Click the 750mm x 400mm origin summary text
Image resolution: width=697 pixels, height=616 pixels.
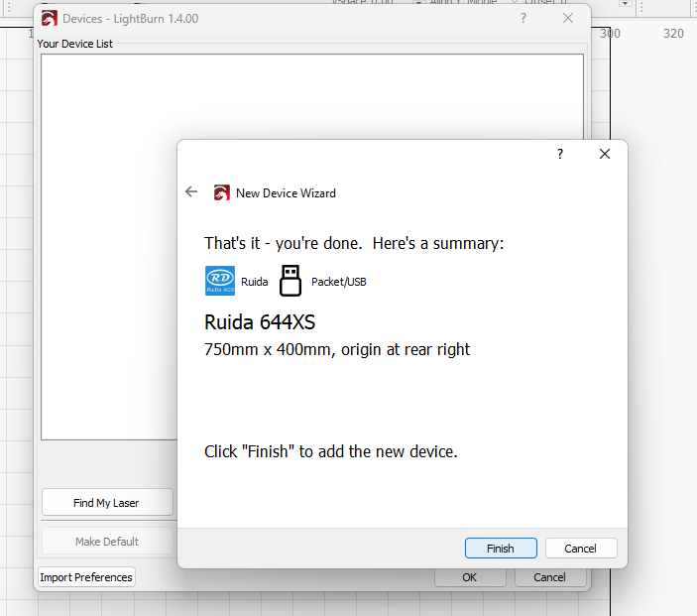pyautogui.click(x=337, y=349)
